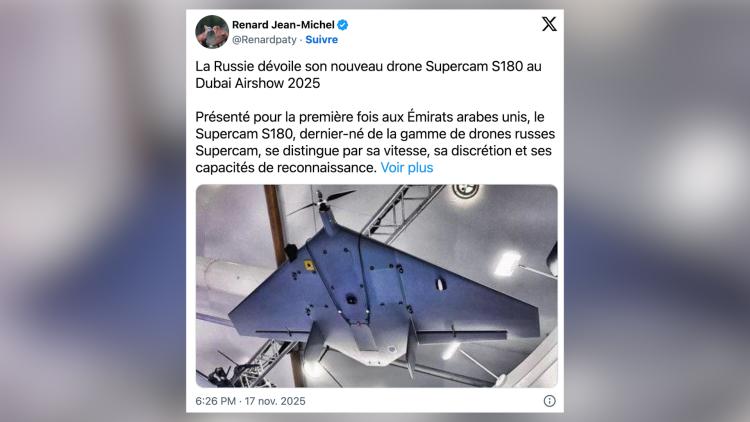Open the Supercam S180 drone photo
The height and width of the screenshot is (422, 750).
click(376, 286)
